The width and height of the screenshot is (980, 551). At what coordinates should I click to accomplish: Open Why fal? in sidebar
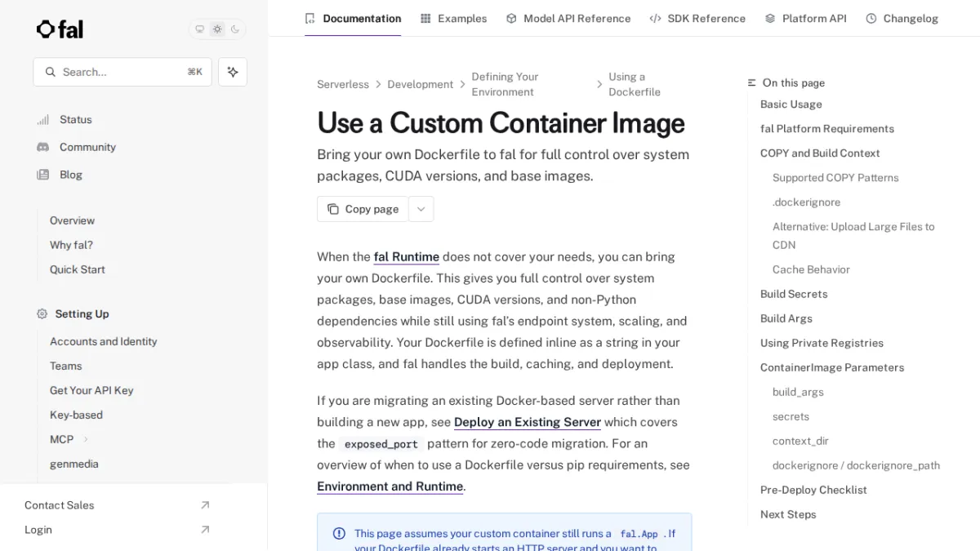(x=71, y=245)
